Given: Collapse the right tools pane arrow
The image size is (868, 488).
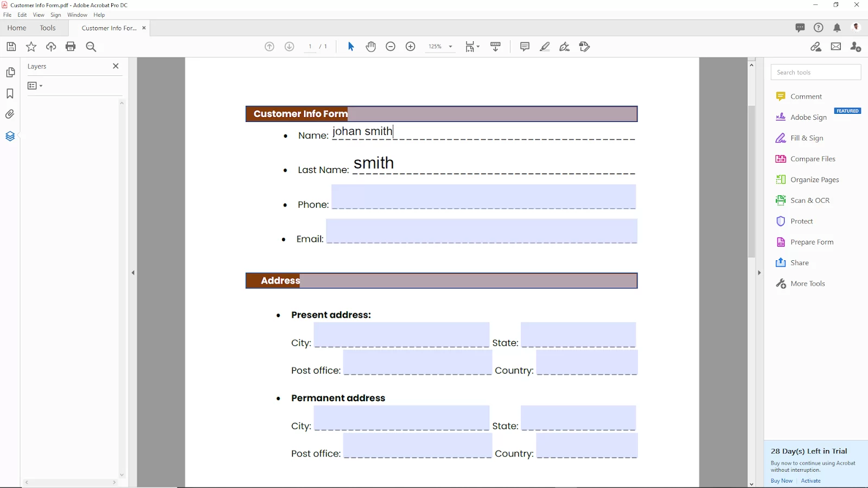Looking at the screenshot, I should 759,273.
